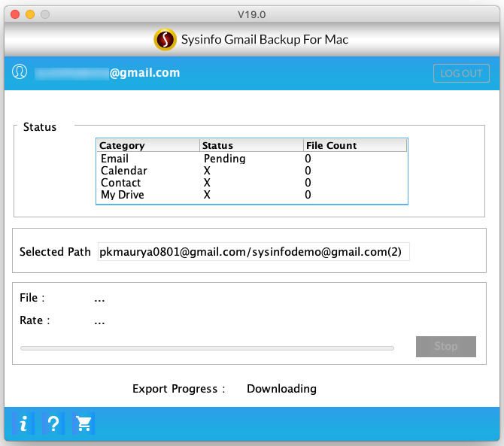Close the window with red button

15,14
